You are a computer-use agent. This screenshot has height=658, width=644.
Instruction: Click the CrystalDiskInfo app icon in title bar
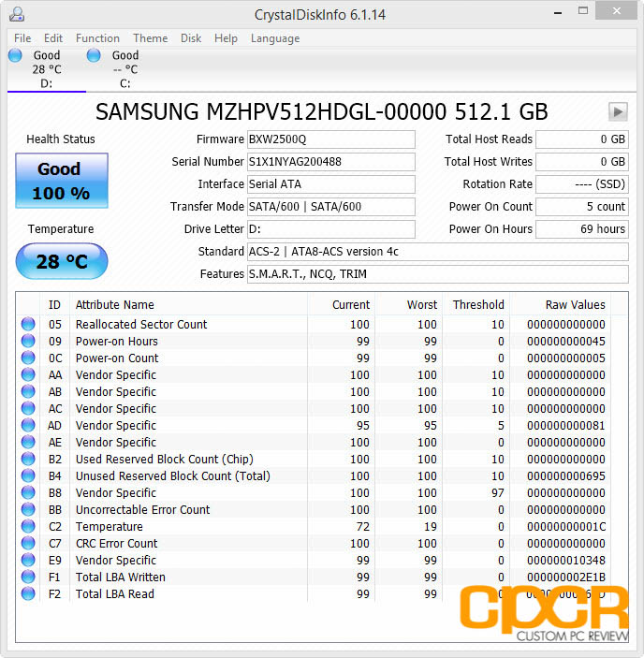click(17, 15)
